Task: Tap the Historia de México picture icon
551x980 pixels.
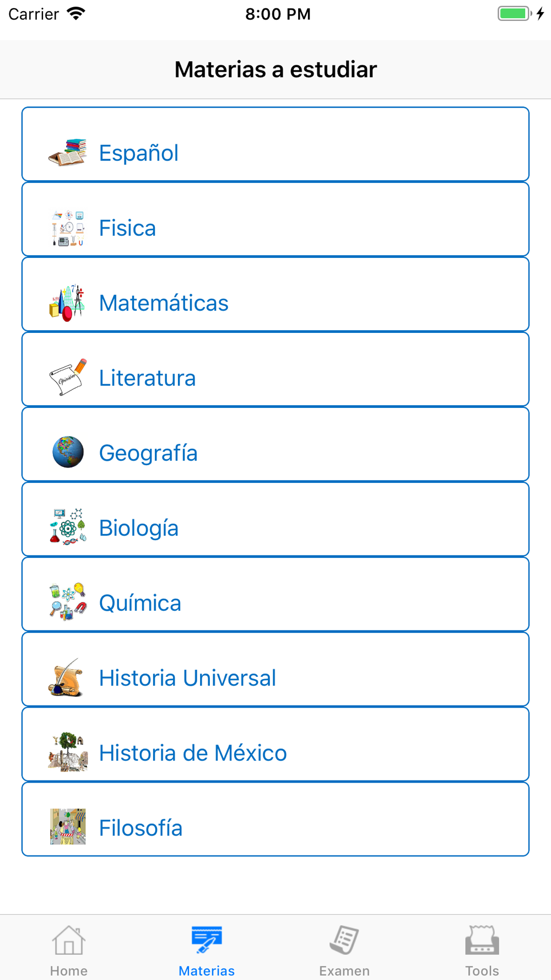Action: [x=68, y=752]
